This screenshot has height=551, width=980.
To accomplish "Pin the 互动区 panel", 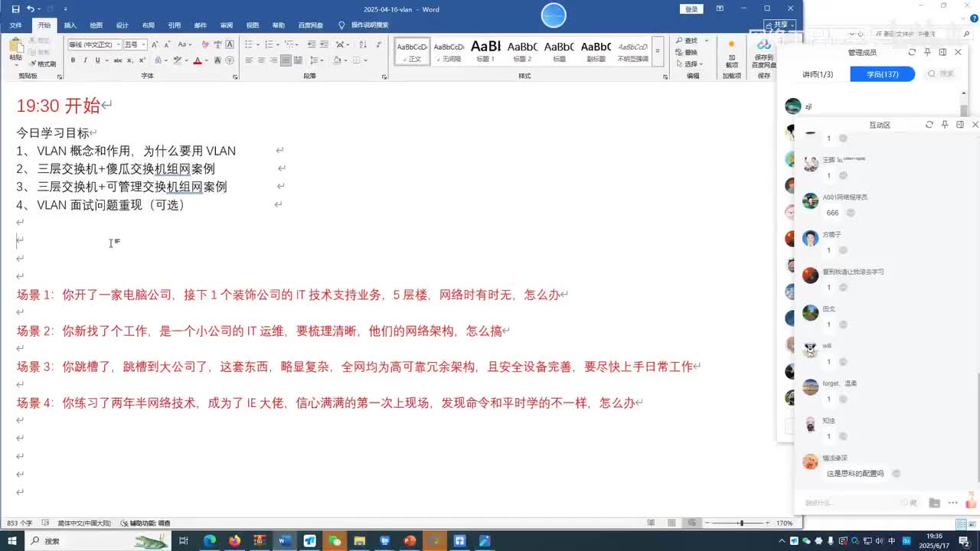I will tap(945, 125).
